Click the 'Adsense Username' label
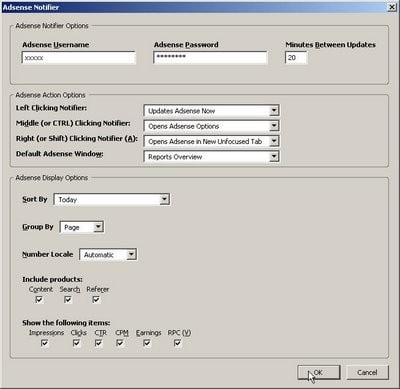Screen dimensions: 400x389 56,45
